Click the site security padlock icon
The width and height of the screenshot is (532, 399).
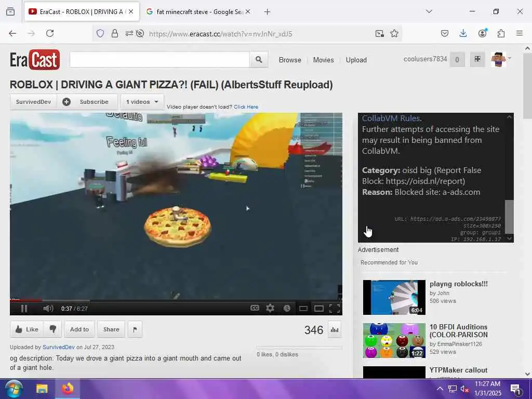click(115, 33)
